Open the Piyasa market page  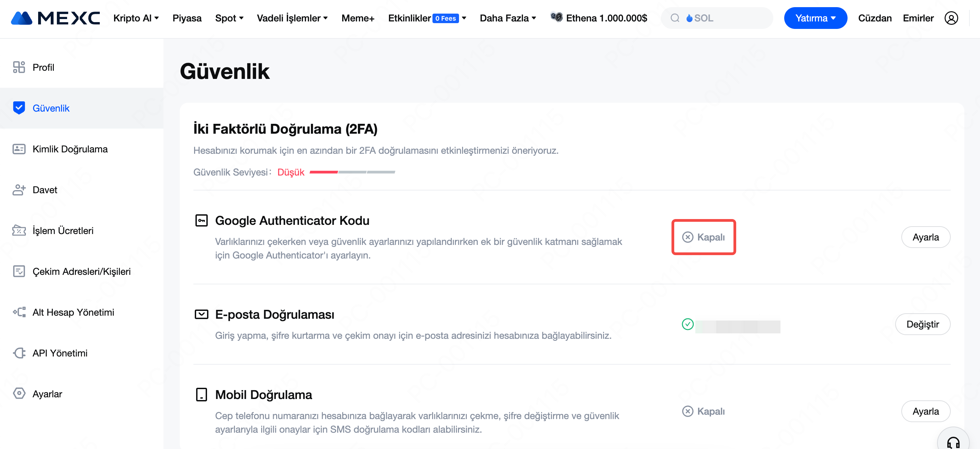point(187,18)
